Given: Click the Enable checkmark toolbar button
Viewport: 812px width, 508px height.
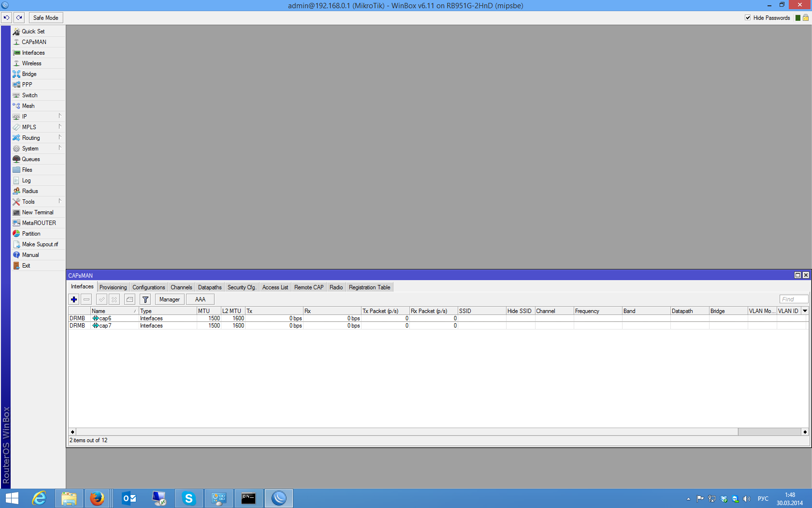Looking at the screenshot, I should [x=101, y=299].
